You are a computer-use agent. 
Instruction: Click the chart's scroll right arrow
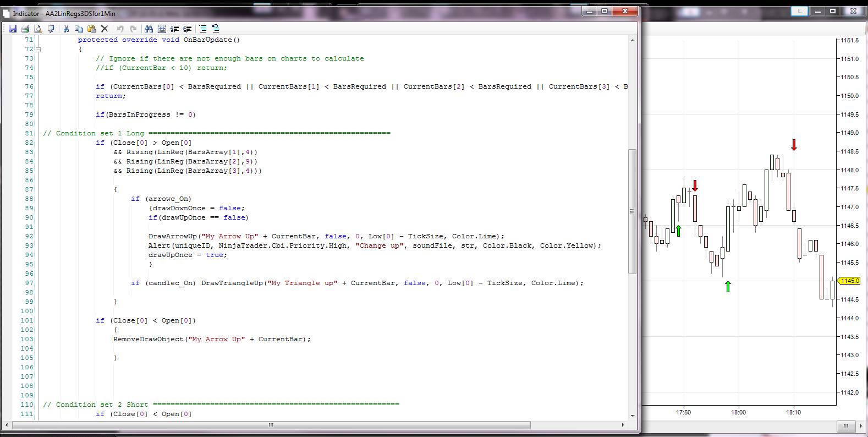[860, 425]
